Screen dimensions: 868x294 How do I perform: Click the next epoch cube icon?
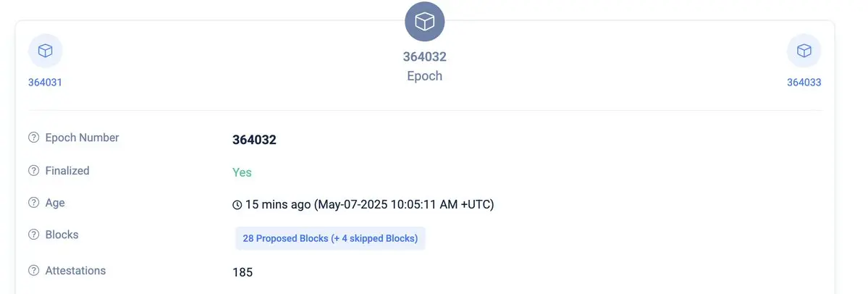(x=804, y=51)
